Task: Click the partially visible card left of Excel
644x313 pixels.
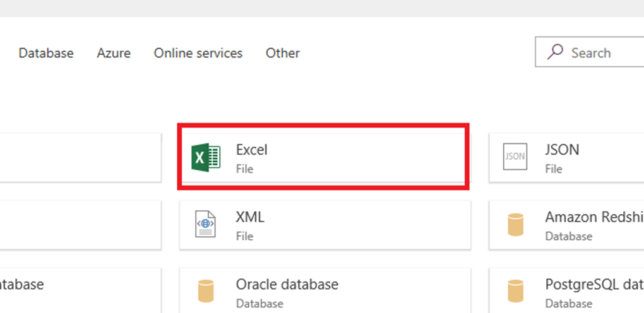Action: 79,157
